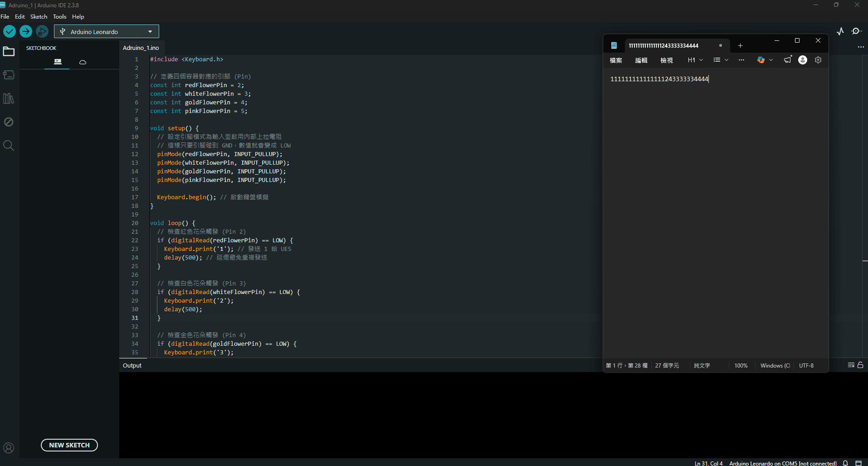Image resolution: width=868 pixels, height=466 pixels.
Task: Toggle bottom panel icon in status bar
Action: [858, 463]
